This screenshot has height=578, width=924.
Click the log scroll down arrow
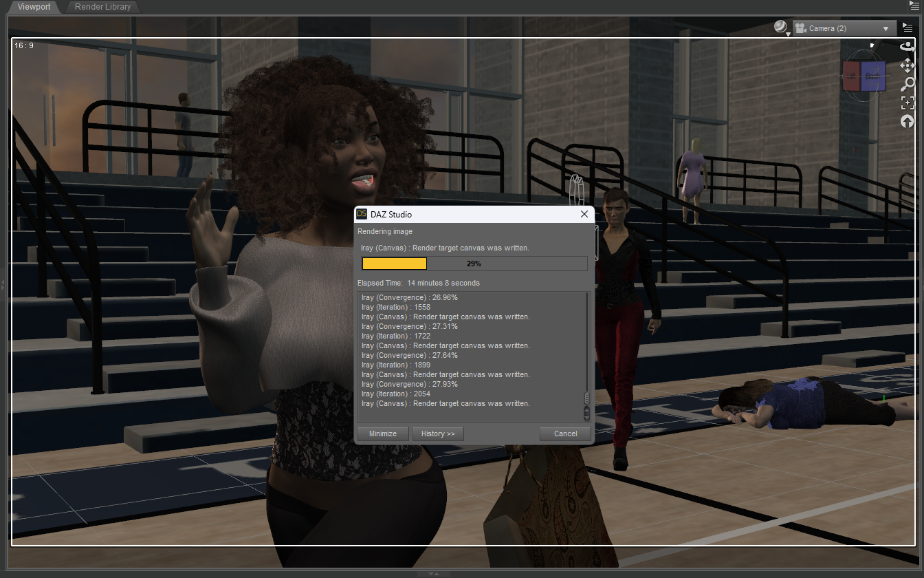586,417
